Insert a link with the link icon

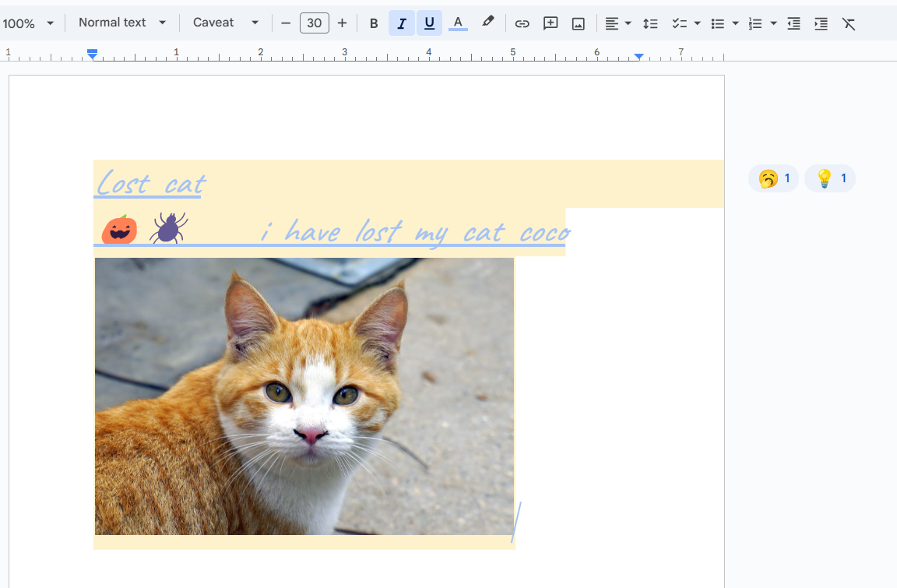click(x=522, y=23)
